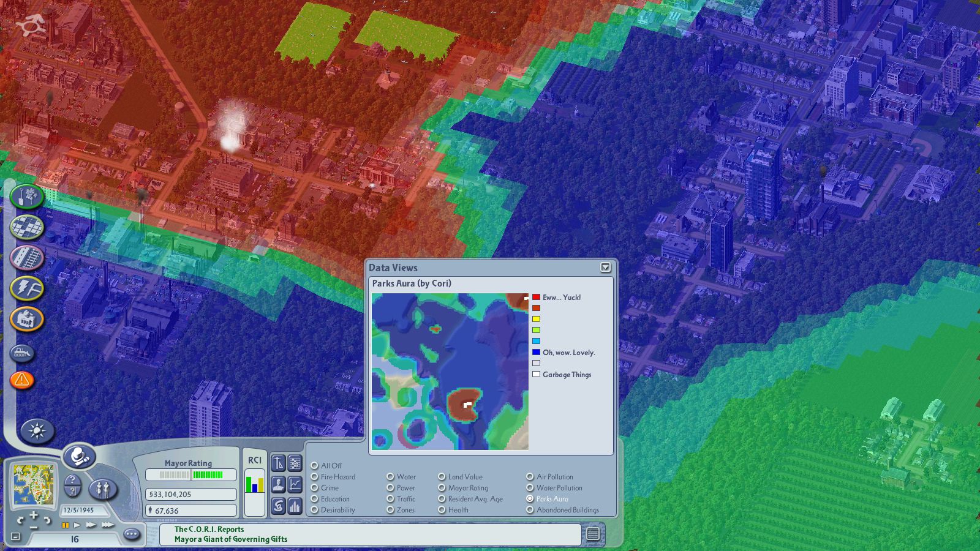Open the Civic buildings menu
Screen dimensions: 980x551
tap(27, 319)
